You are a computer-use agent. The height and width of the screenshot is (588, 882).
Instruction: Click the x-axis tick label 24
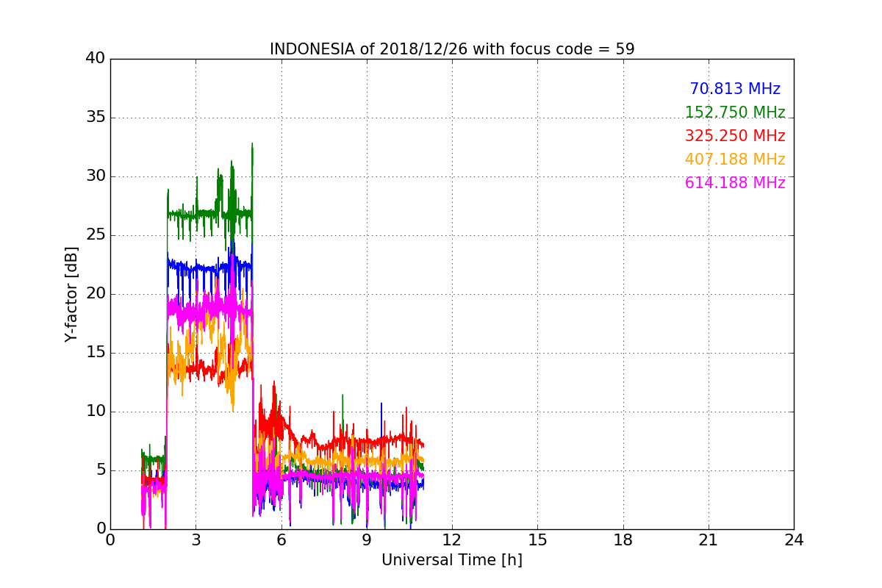[794, 539]
